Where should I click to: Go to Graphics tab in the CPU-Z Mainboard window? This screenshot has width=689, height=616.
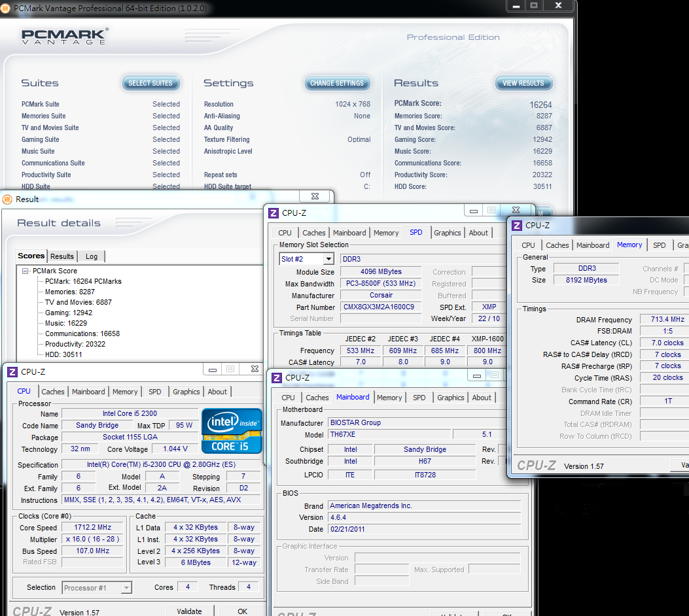(451, 398)
